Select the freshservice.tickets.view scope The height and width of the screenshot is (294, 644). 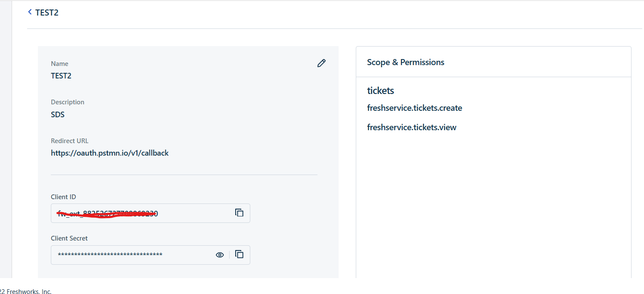pyautogui.click(x=411, y=128)
